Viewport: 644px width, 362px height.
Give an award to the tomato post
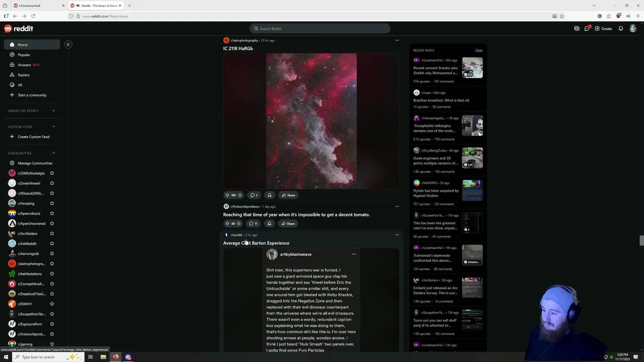269,224
